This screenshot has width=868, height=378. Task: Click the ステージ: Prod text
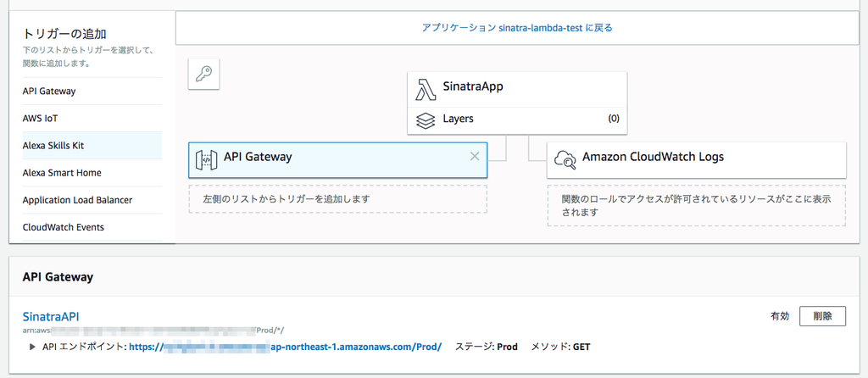pyautogui.click(x=486, y=347)
